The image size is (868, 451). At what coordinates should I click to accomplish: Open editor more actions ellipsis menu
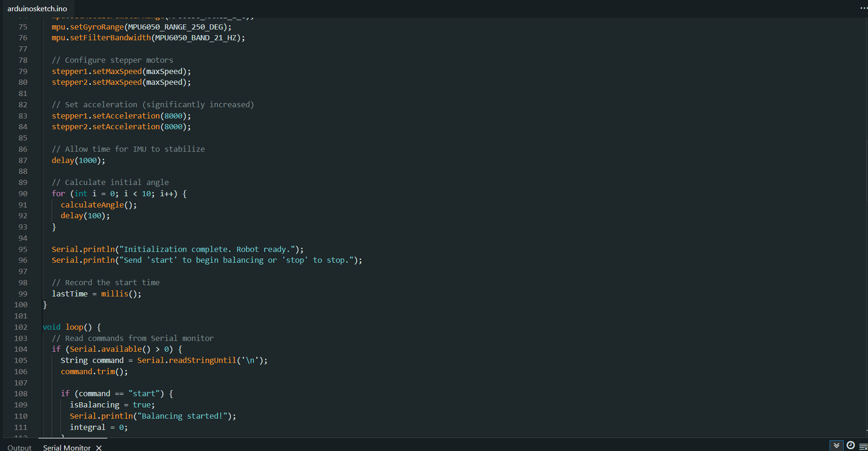[863, 8]
